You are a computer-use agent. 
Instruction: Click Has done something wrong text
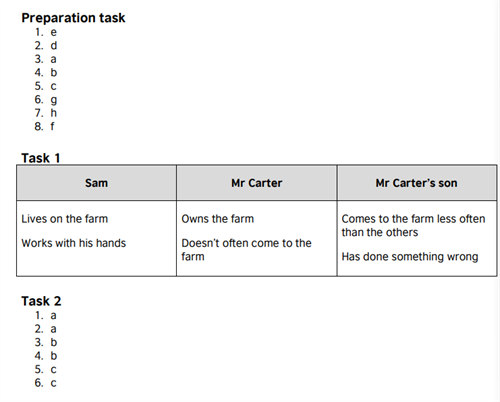tap(410, 257)
